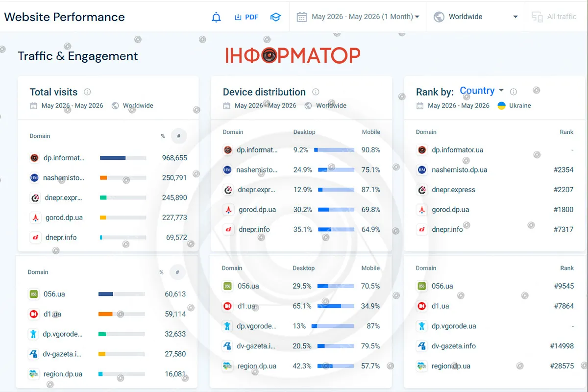
Task: Open the All traffic filter
Action: (554, 17)
